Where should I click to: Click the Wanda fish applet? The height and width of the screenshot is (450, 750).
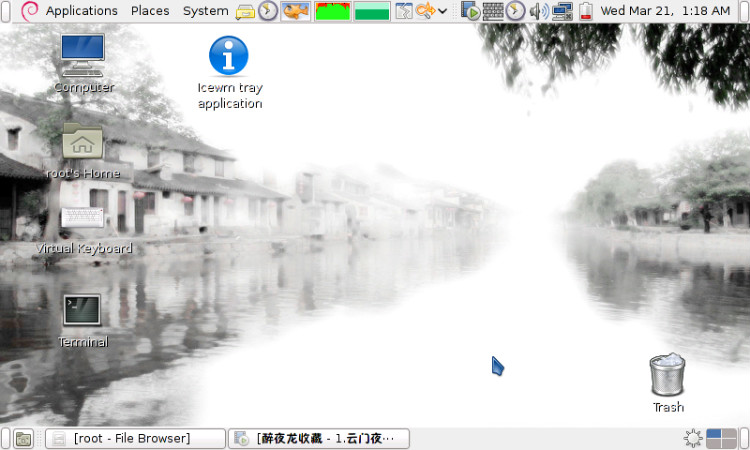(x=296, y=11)
